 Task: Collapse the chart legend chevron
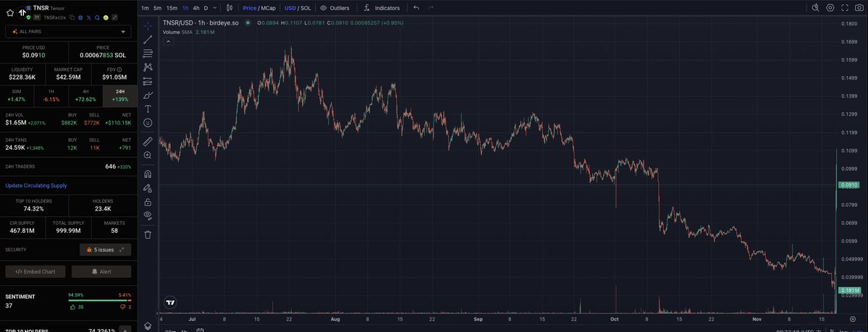coord(168,41)
